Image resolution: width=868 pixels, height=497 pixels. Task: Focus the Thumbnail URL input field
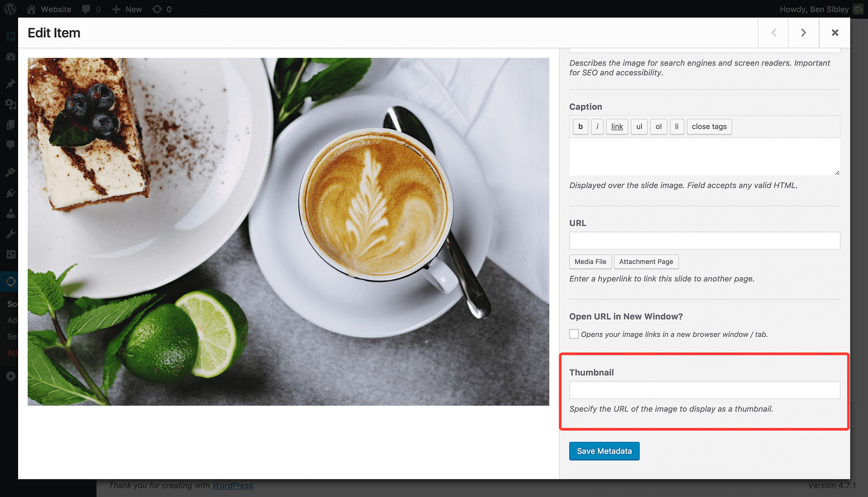[704, 390]
